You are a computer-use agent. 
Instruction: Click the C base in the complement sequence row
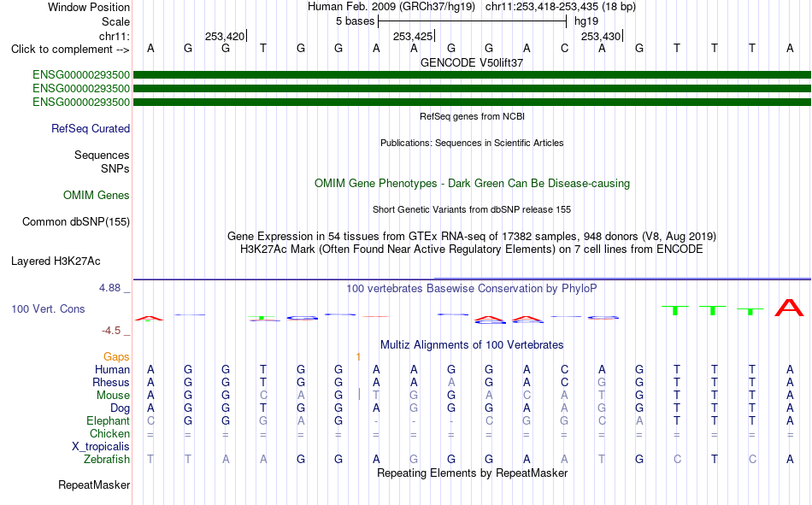tap(564, 48)
